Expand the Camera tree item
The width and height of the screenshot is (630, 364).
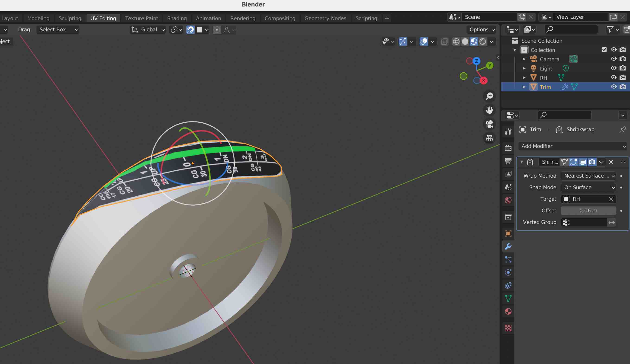click(524, 59)
